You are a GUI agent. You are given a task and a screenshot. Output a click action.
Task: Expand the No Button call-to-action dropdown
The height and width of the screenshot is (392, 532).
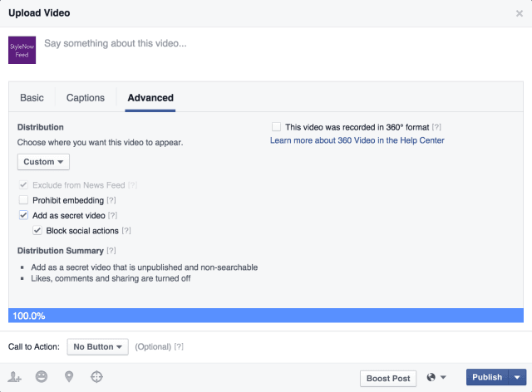coord(97,346)
